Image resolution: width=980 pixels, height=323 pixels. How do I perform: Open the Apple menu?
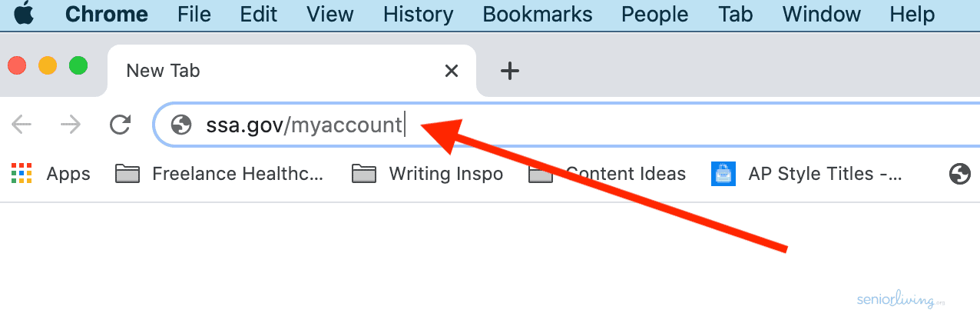coord(24,14)
